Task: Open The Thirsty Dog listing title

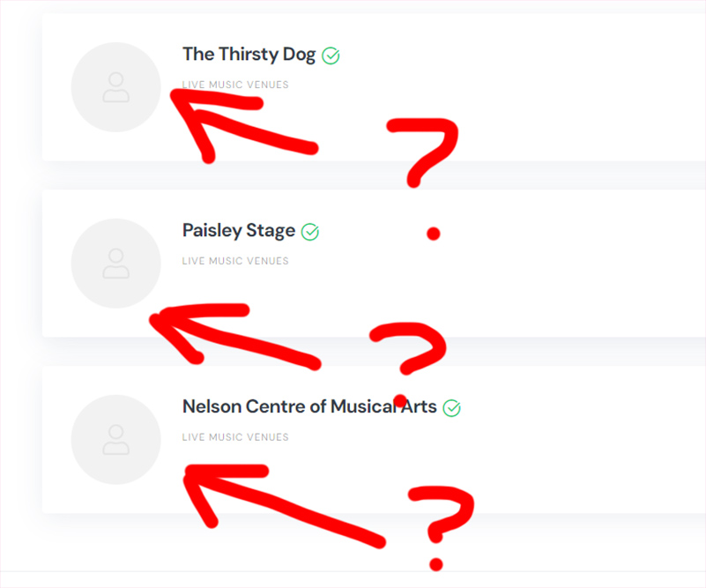Action: pos(249,55)
